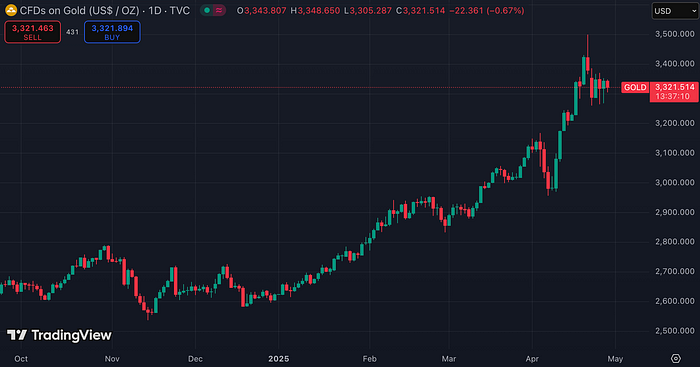The height and width of the screenshot is (367, 700).
Task: Click the 2,500.000 price axis label
Action: click(x=675, y=331)
